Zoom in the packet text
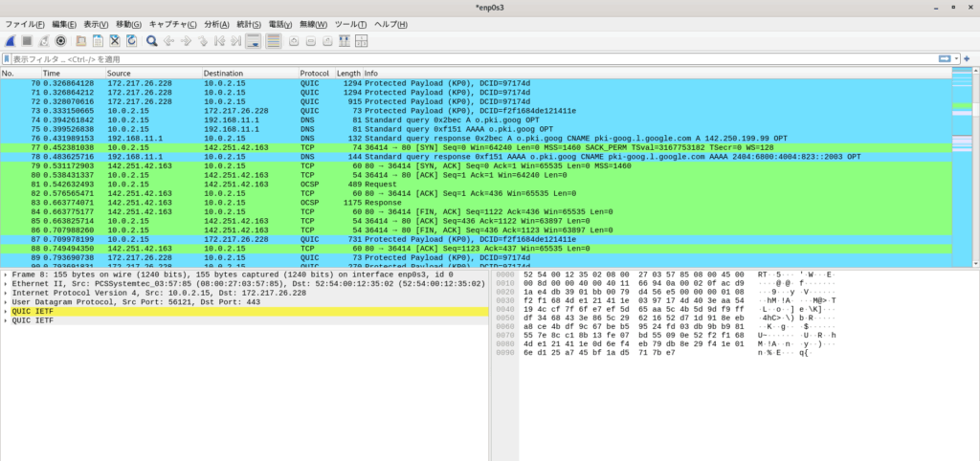Screen dimensions: 980x461 pos(294,40)
